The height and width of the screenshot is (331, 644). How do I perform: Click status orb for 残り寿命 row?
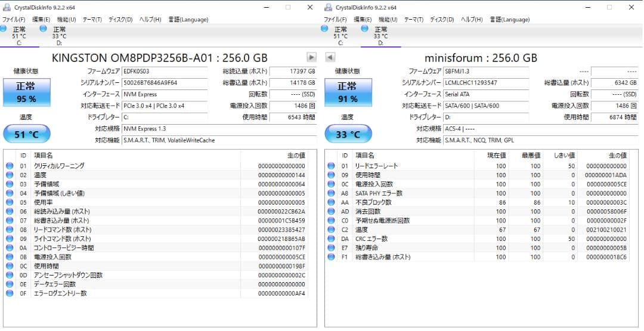[331, 248]
